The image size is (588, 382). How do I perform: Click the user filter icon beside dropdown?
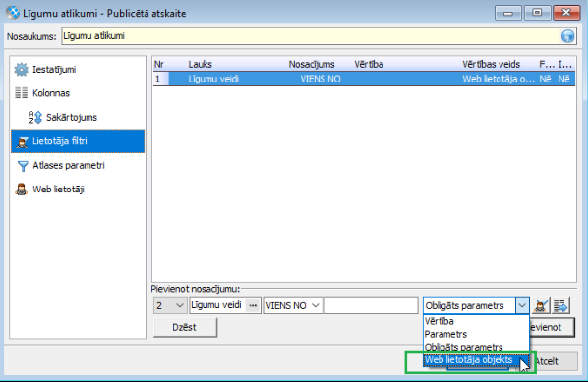541,305
